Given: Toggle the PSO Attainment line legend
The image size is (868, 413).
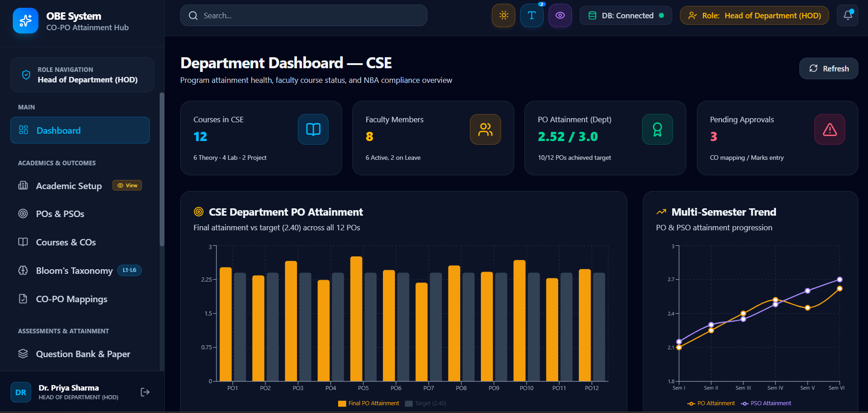Looking at the screenshot, I should [x=766, y=403].
